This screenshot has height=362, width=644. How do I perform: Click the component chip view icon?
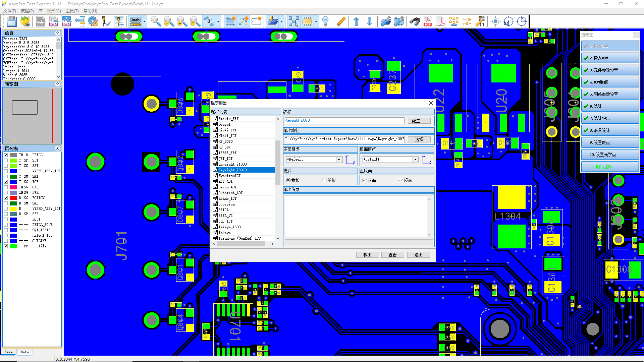coord(307,21)
